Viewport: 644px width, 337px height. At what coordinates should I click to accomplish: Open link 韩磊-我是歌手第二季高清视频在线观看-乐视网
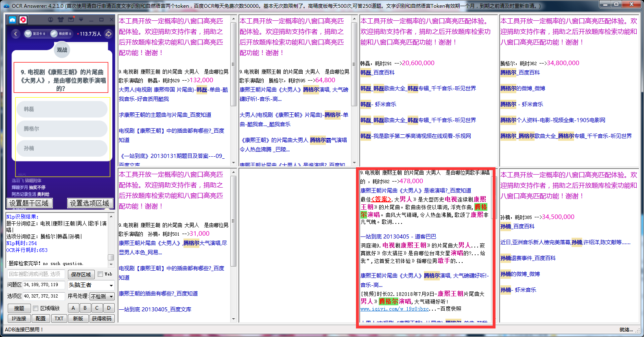(416, 136)
